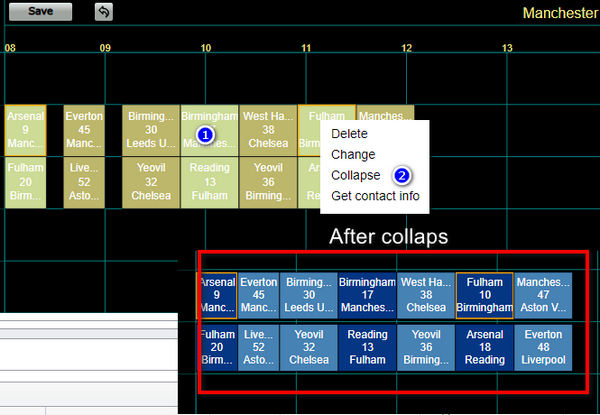Select the blue Everton 45 block
Screen dimensions: 600x415
259,295
